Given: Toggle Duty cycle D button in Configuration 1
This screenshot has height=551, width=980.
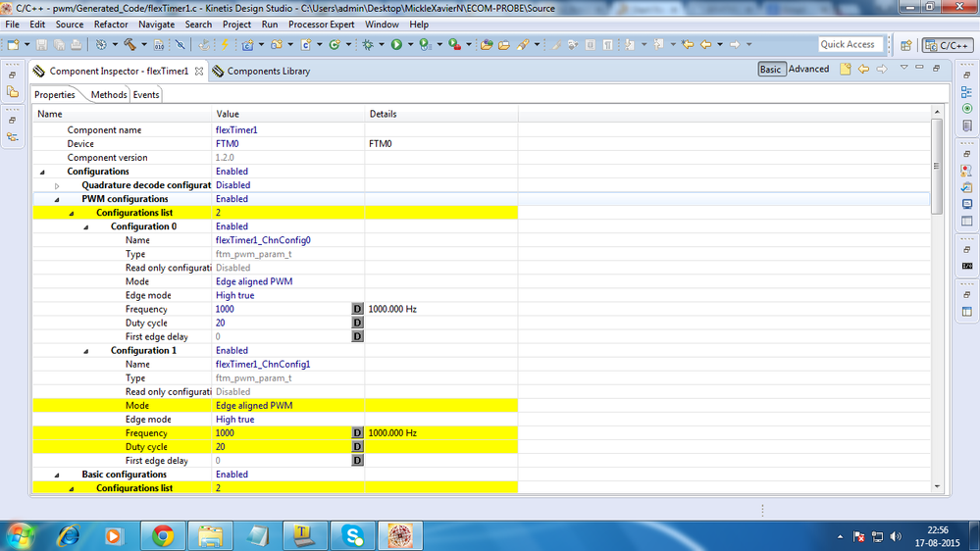Looking at the screenshot, I should [x=357, y=446].
